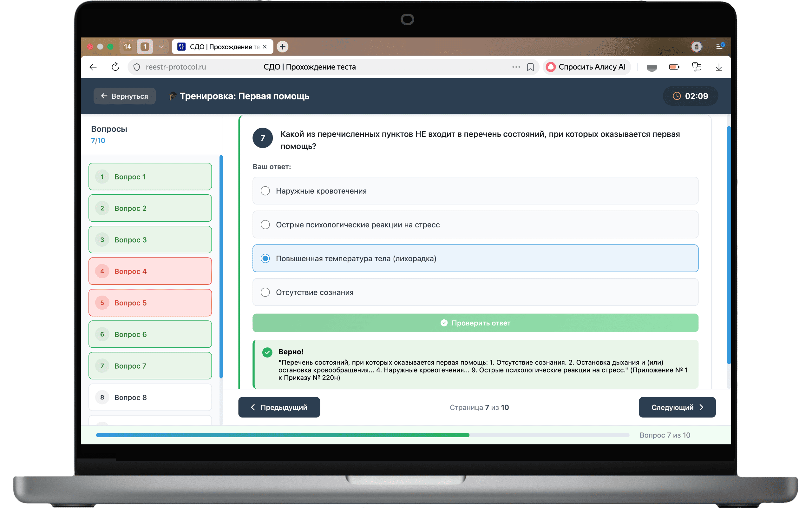Open the downloads arrow icon
Screen dimensions: 812x508
point(719,67)
